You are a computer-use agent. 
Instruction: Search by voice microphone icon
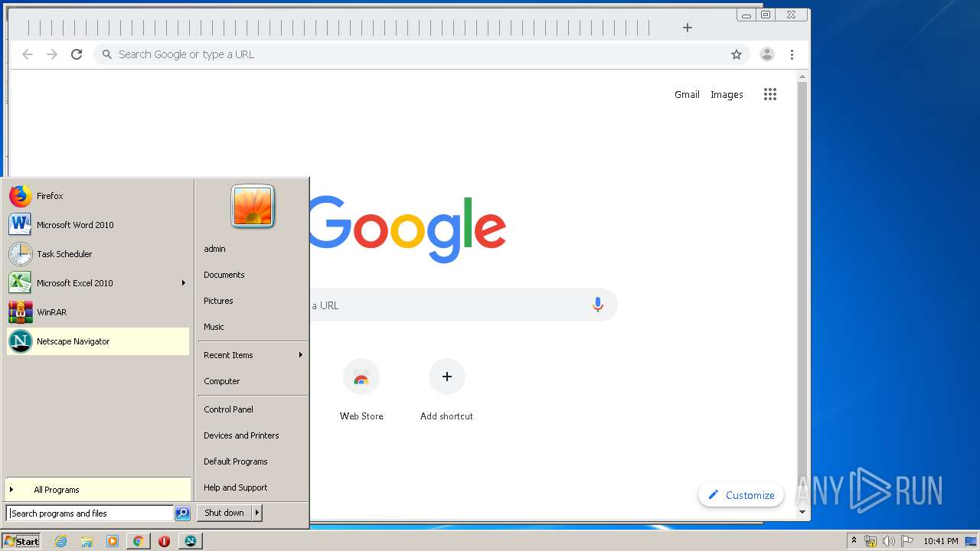[598, 305]
